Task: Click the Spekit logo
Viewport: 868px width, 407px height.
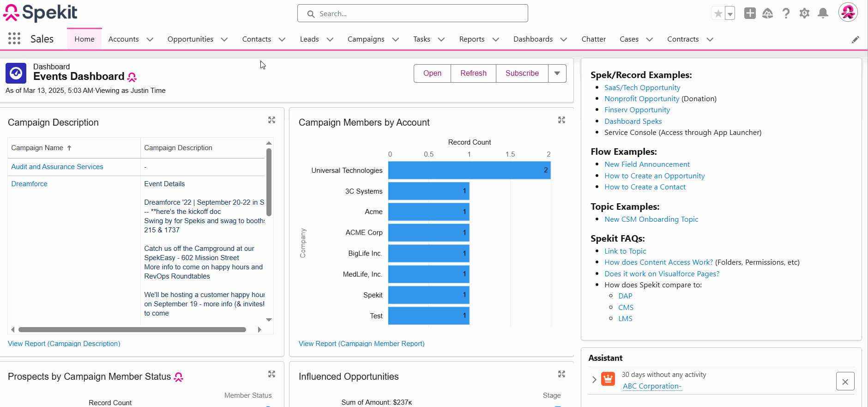Action: (x=40, y=12)
